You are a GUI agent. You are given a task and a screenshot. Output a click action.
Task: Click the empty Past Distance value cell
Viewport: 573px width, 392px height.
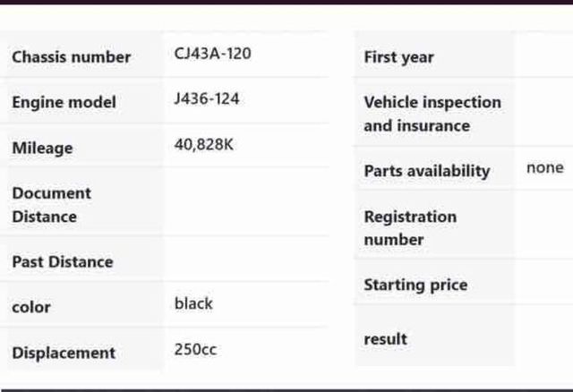pyautogui.click(x=245, y=260)
